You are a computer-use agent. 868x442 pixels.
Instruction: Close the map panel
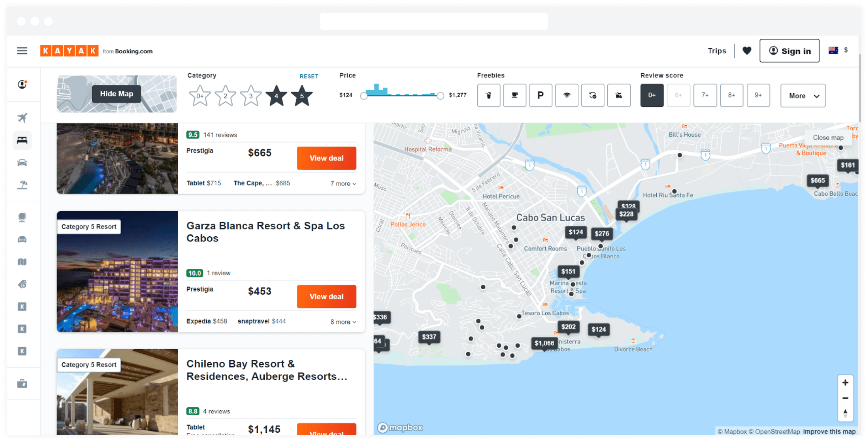[828, 138]
